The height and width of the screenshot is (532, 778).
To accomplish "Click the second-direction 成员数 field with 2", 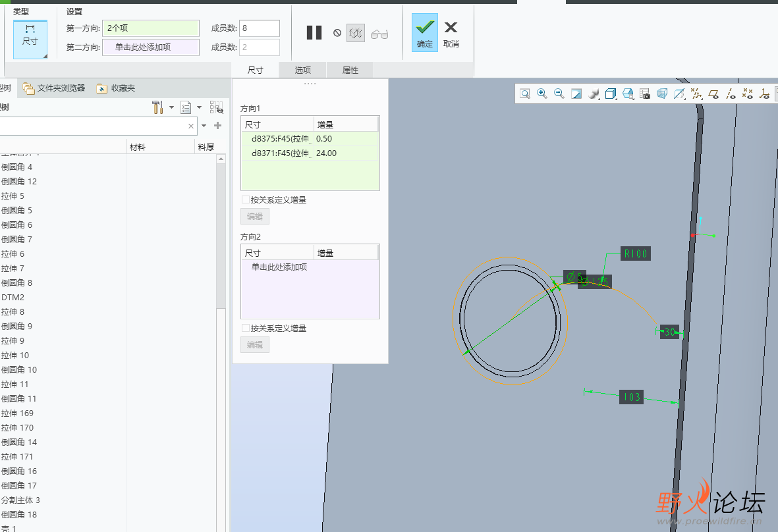I will [x=260, y=47].
